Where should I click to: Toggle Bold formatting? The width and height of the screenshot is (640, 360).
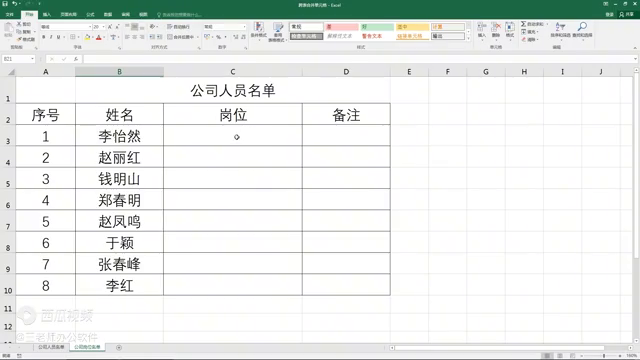pos(44,37)
